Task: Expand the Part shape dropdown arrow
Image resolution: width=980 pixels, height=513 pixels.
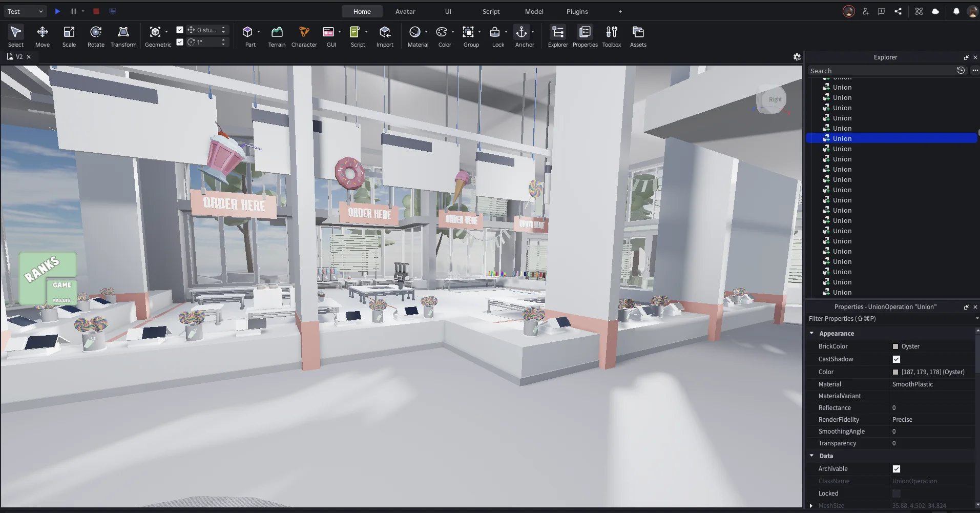Action: pos(259,32)
